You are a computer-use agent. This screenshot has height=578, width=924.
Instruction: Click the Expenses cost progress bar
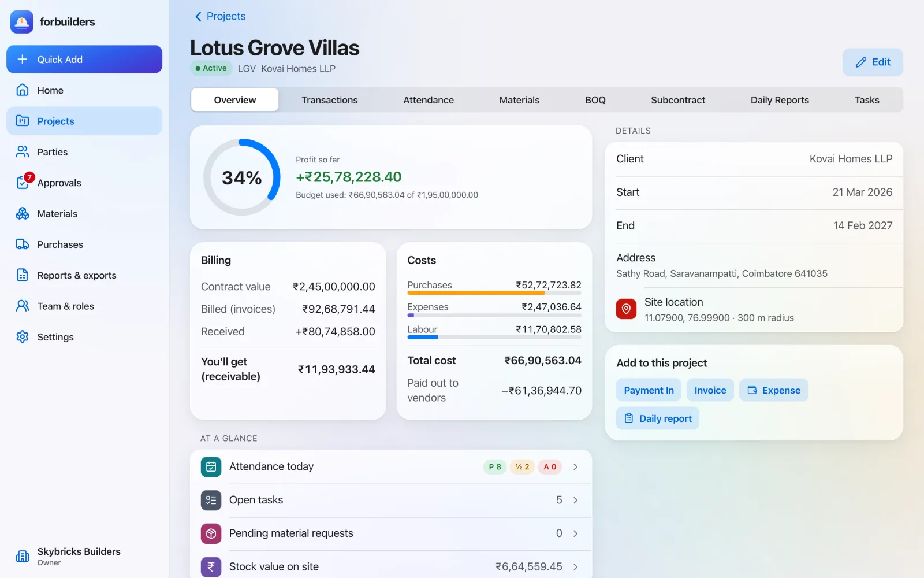tap(494, 315)
